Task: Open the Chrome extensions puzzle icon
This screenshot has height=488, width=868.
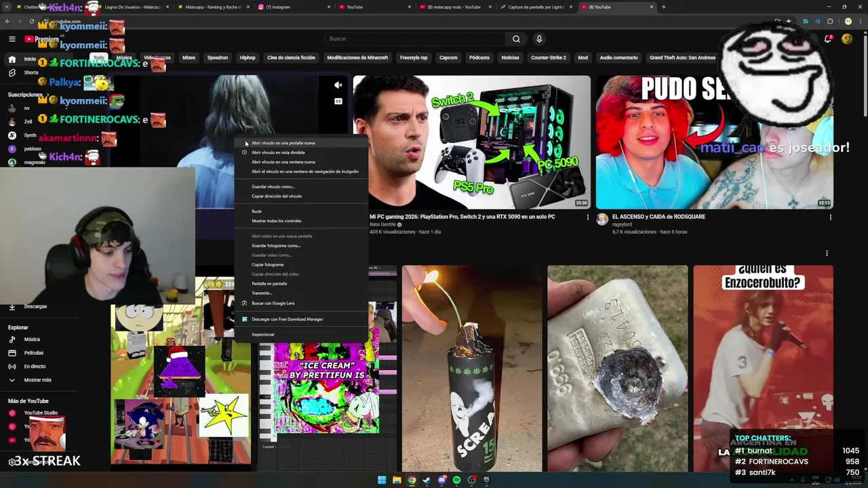Action: [830, 22]
